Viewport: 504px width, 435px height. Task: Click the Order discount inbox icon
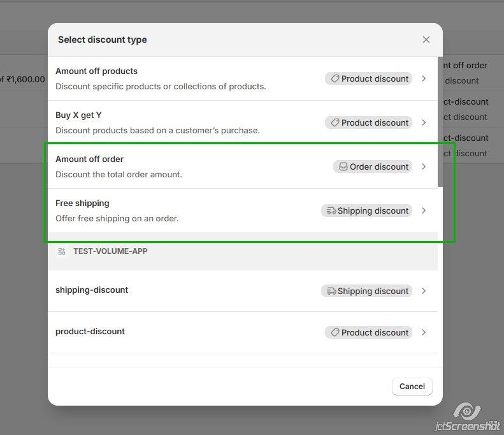coord(343,166)
